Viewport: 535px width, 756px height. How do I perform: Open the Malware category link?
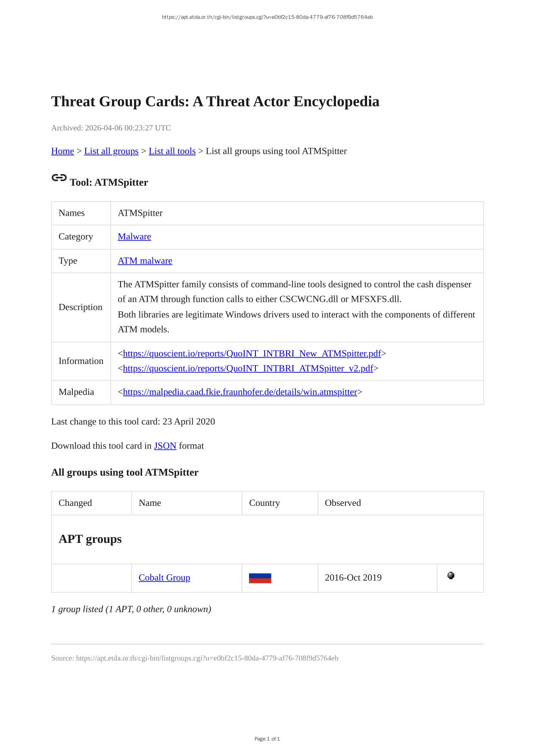tap(134, 237)
